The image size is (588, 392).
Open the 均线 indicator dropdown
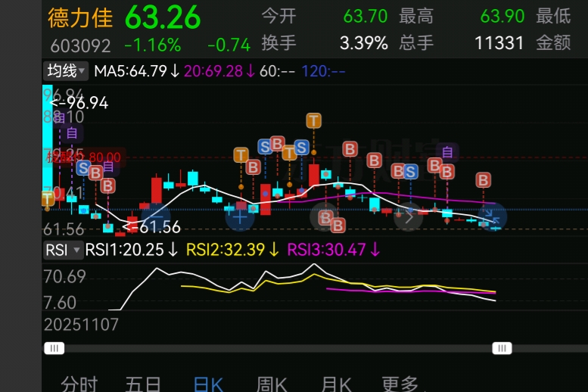(66, 71)
